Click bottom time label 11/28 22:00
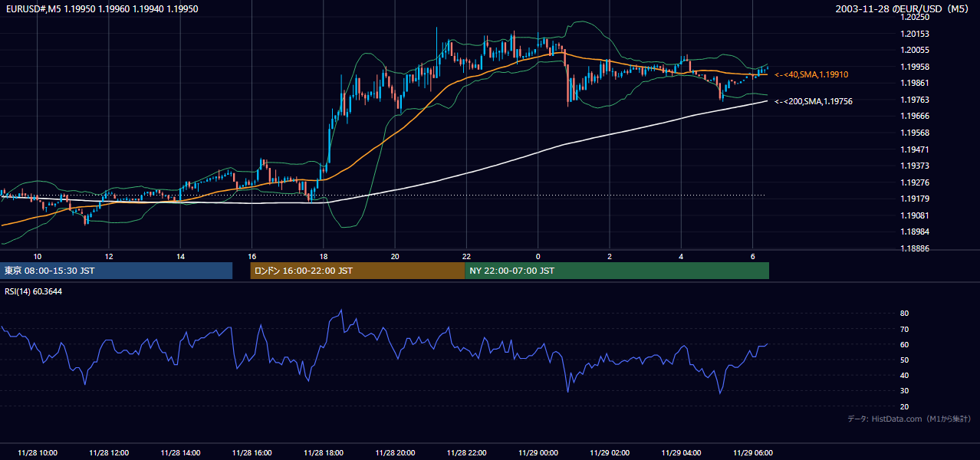Image resolution: width=980 pixels, height=460 pixels. click(466, 452)
